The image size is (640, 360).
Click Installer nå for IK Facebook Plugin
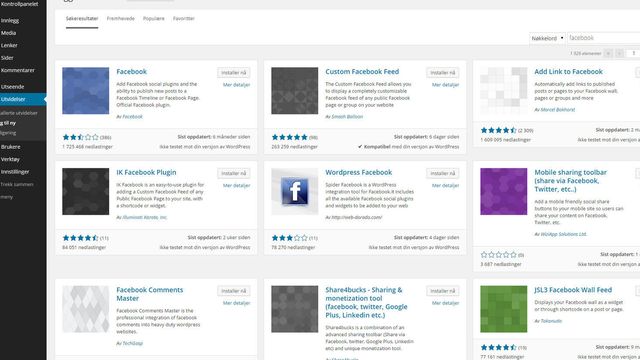233,173
